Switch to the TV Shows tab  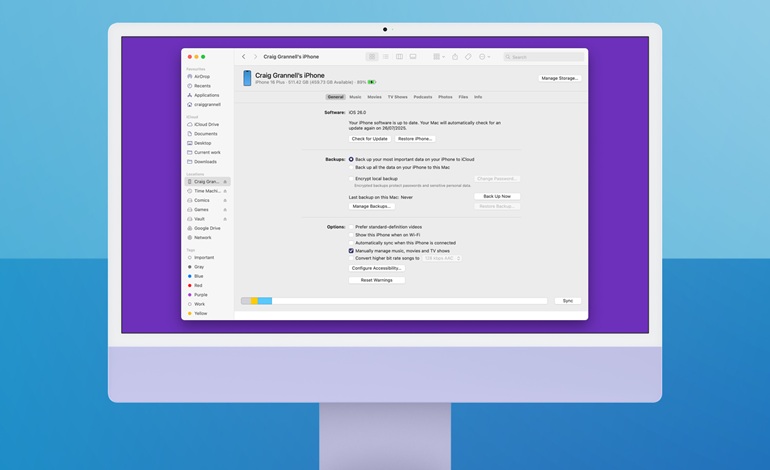pos(398,97)
